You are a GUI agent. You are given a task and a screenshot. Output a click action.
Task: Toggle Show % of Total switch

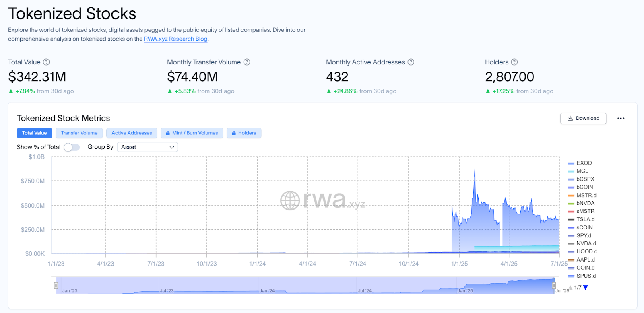tap(72, 147)
